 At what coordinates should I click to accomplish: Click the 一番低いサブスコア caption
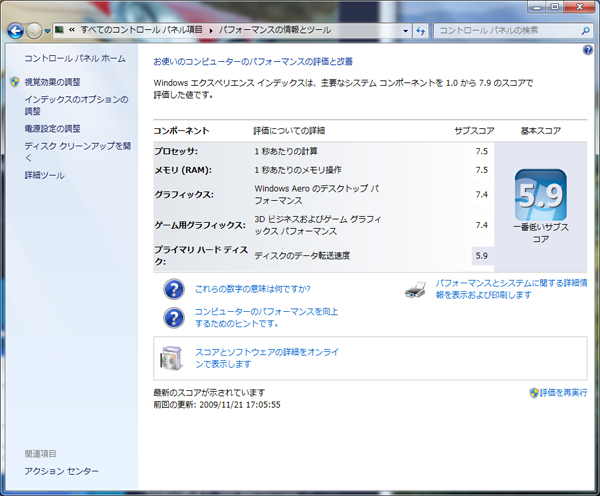(541, 233)
